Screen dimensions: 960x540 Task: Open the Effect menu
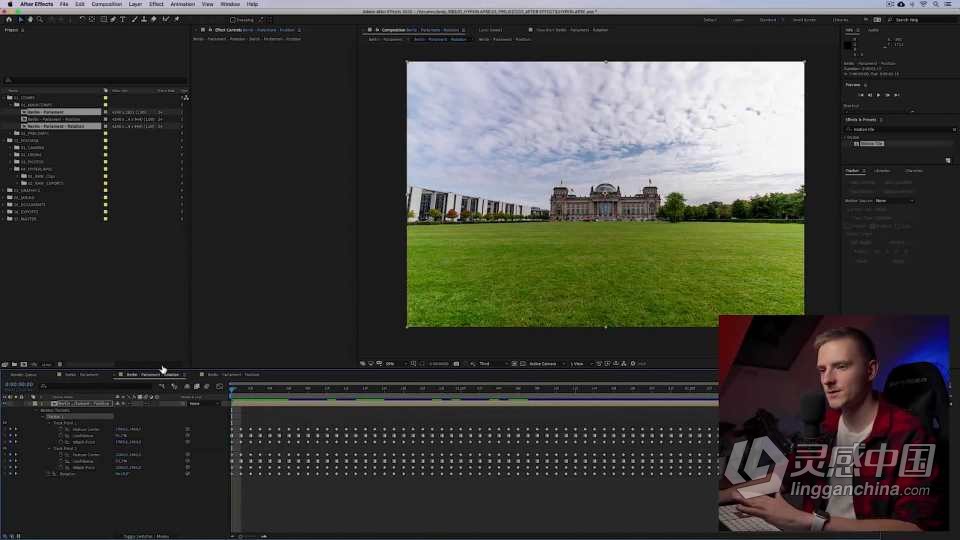pos(156,4)
